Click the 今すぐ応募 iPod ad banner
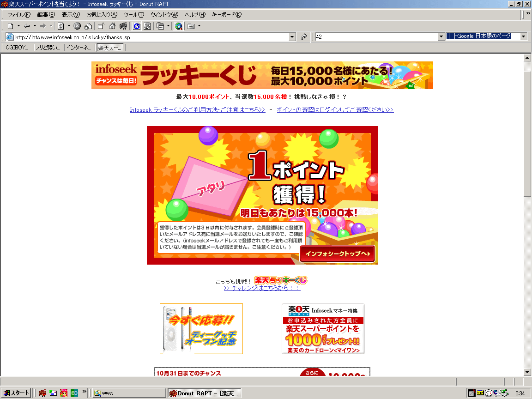This screenshot has height=399, width=532. tap(201, 329)
